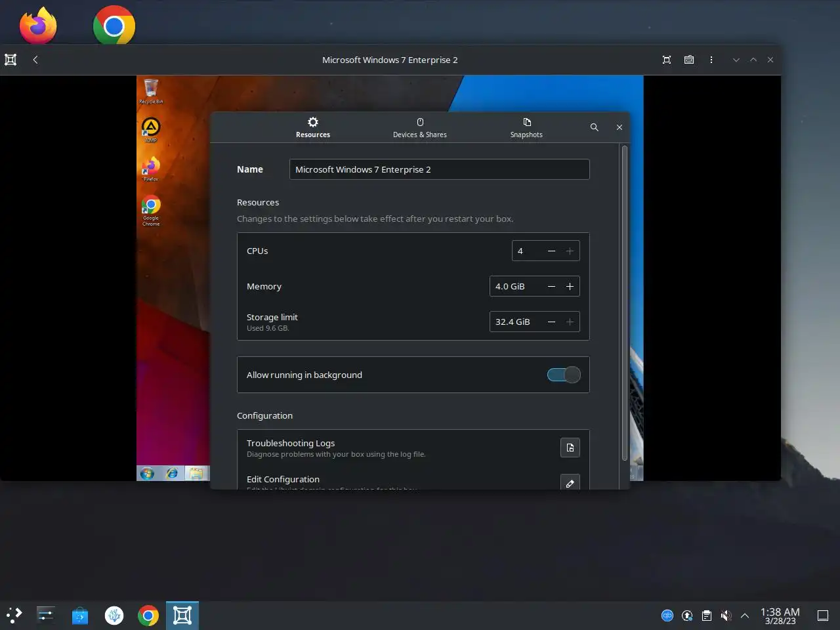The height and width of the screenshot is (630, 840).
Task: Decrease the Memory amount
Action: (x=551, y=286)
